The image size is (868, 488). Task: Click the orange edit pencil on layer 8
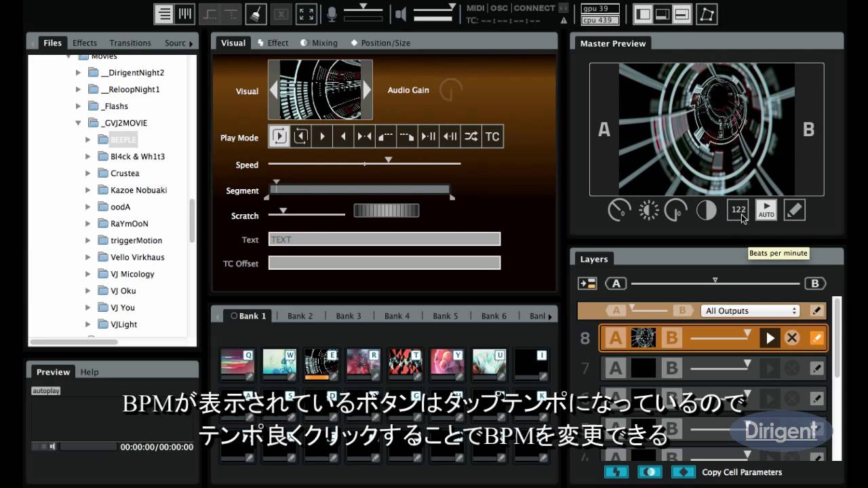[817, 338]
